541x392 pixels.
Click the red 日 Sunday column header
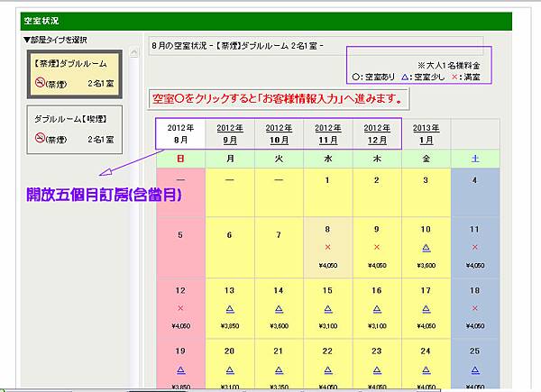(180, 159)
